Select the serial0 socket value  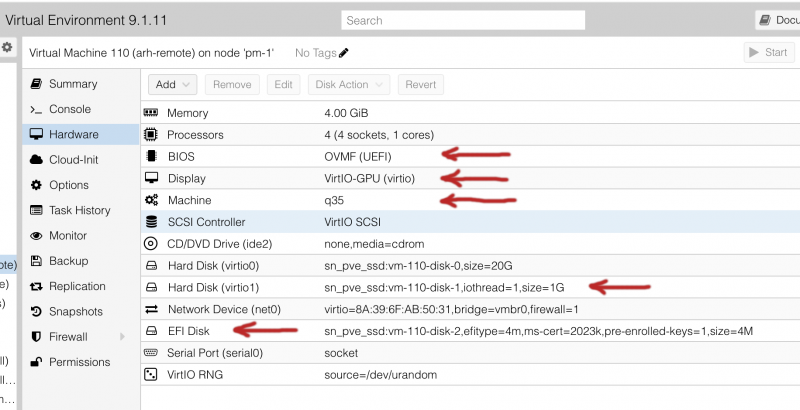click(341, 353)
